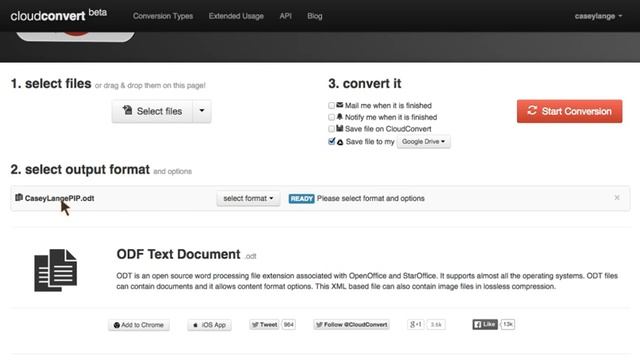Start the conversion with red button
Viewport: 640px width, 360px height.
(x=569, y=111)
